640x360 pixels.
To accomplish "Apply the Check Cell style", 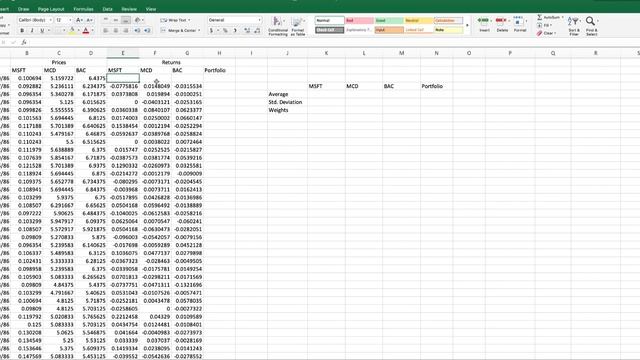I will tap(329, 30).
